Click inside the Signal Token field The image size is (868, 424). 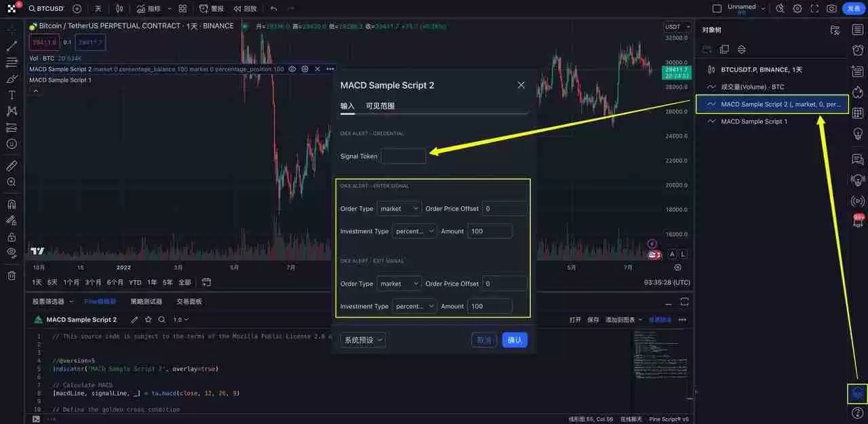(x=403, y=156)
